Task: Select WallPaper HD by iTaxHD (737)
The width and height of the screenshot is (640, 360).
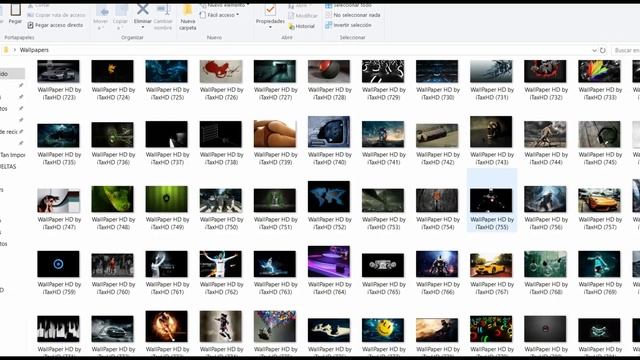Action: (x=167, y=142)
